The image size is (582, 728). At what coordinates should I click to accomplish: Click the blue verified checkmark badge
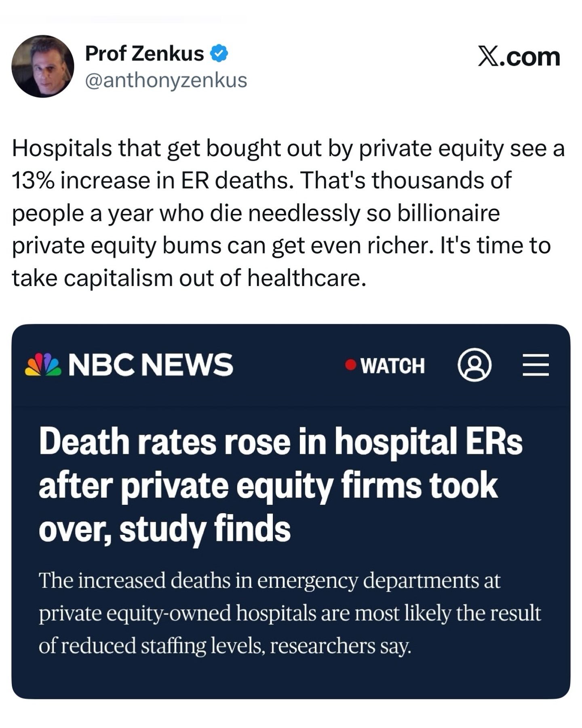[x=219, y=54]
